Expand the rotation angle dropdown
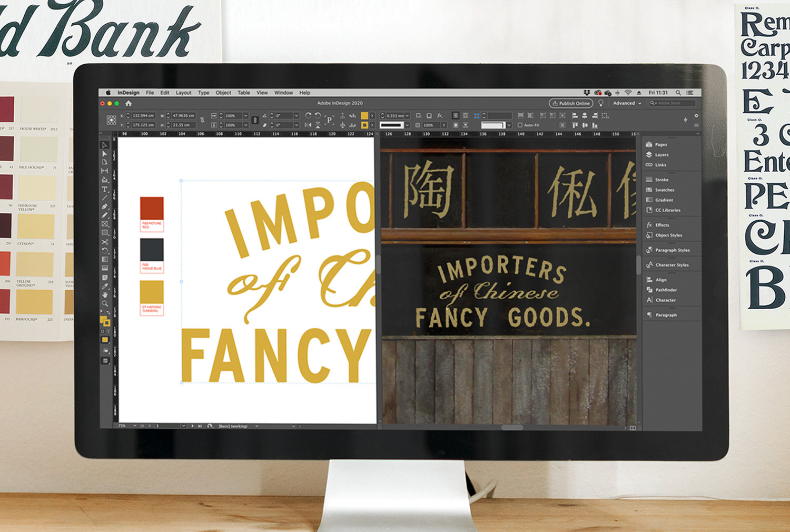Viewport: 790px width, 532px height. 296,115
